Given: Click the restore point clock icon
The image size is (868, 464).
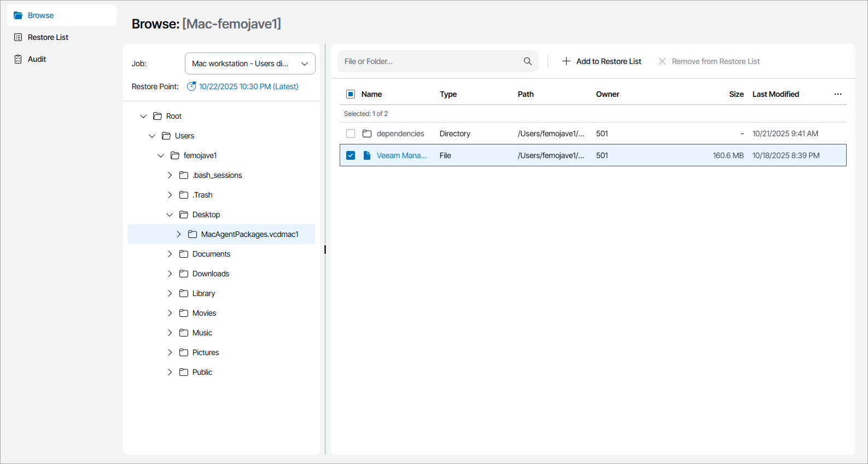Looking at the screenshot, I should coord(191,86).
